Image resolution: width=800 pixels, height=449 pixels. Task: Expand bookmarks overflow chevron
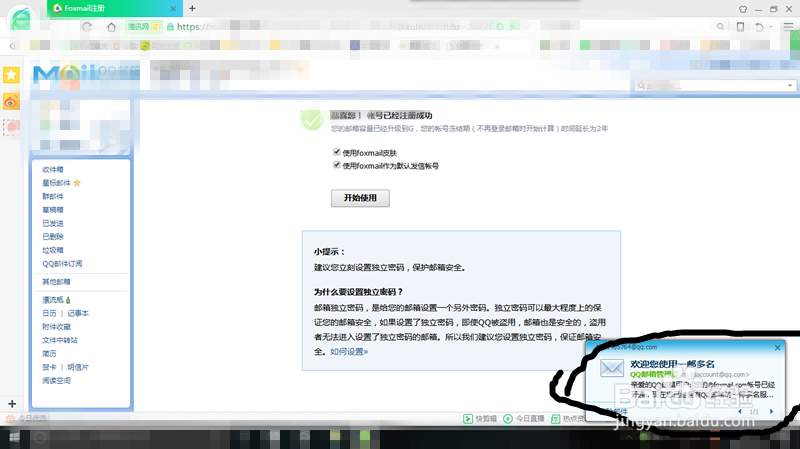(497, 46)
